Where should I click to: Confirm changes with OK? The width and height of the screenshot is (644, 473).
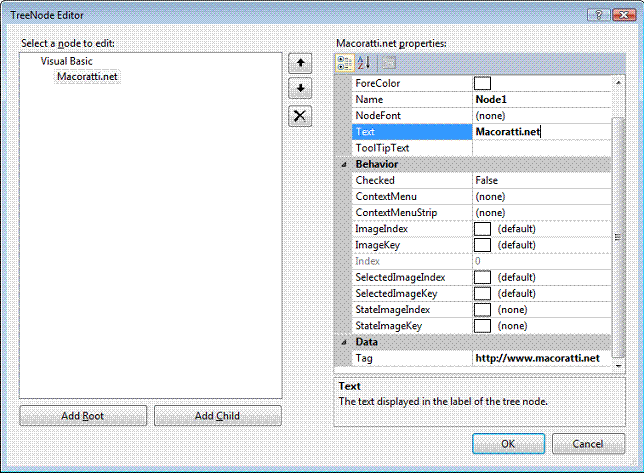click(x=508, y=444)
